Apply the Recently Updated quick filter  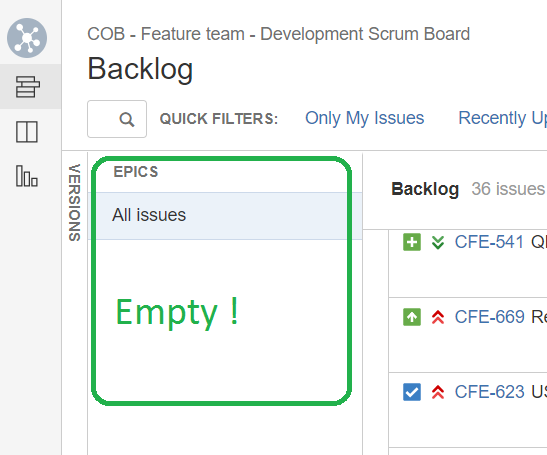coord(502,118)
